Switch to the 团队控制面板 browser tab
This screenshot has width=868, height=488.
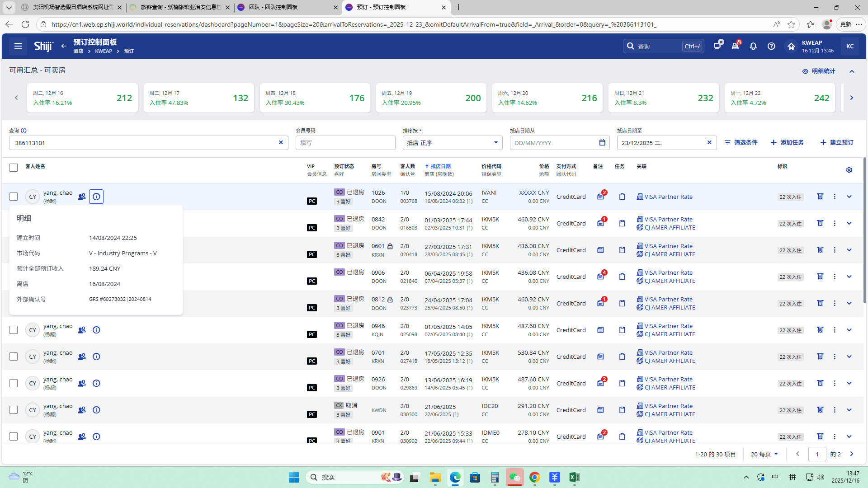point(287,7)
